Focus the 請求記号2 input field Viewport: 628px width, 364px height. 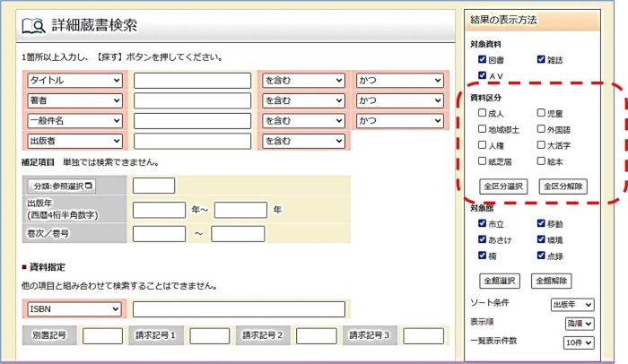[x=317, y=336]
